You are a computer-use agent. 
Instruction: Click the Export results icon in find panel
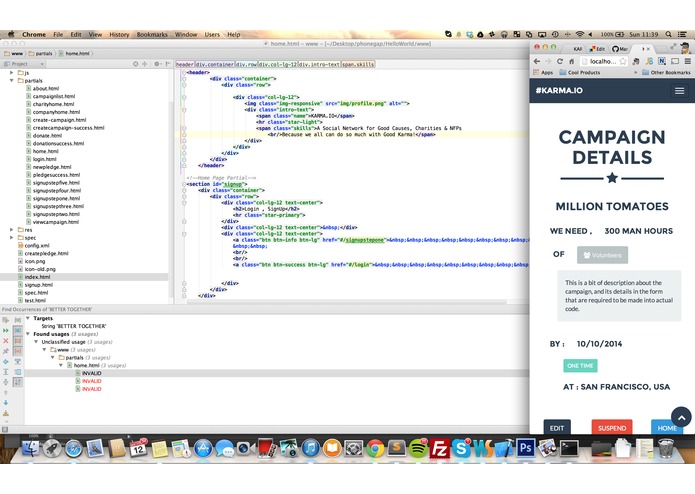click(x=6, y=413)
